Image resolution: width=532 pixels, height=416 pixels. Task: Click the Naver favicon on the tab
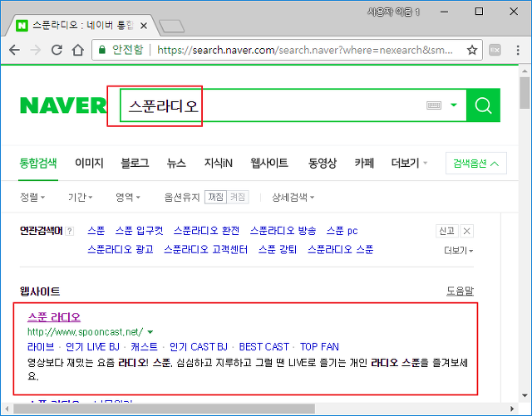[22, 26]
